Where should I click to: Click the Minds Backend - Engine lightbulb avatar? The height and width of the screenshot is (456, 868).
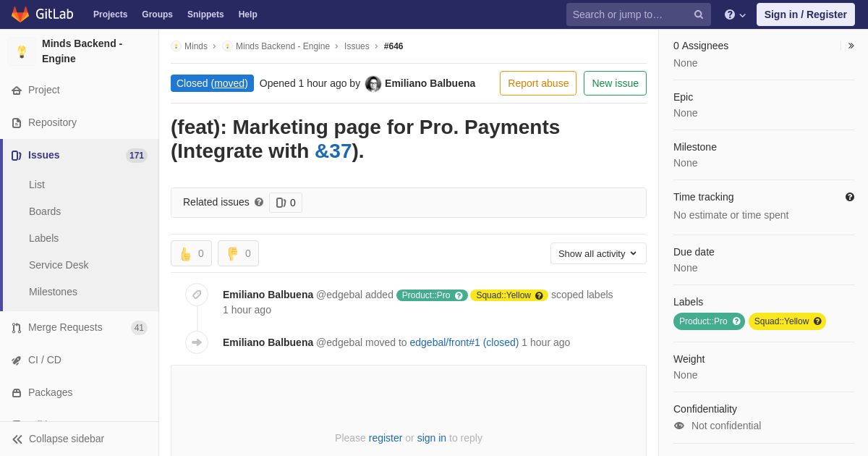(x=22, y=51)
